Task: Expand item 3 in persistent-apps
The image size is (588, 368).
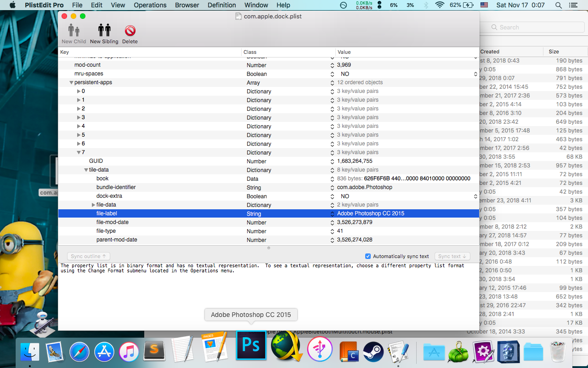Action: click(x=79, y=118)
